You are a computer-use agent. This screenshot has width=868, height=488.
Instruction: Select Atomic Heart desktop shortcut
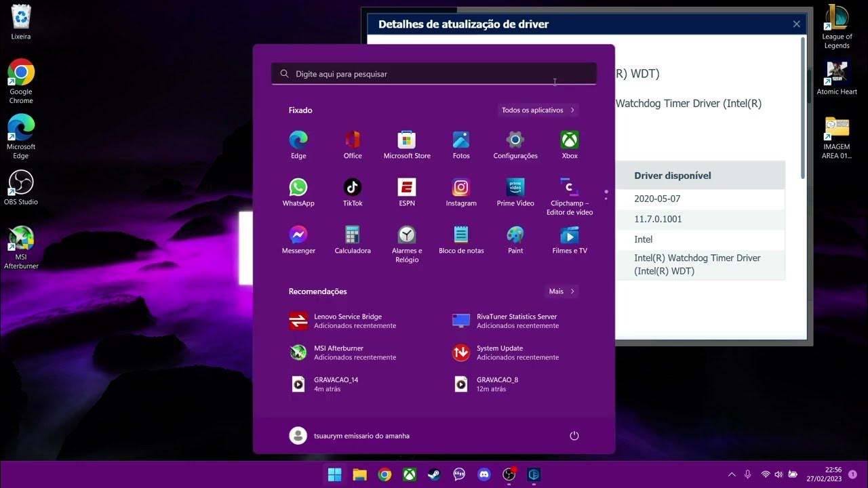837,78
